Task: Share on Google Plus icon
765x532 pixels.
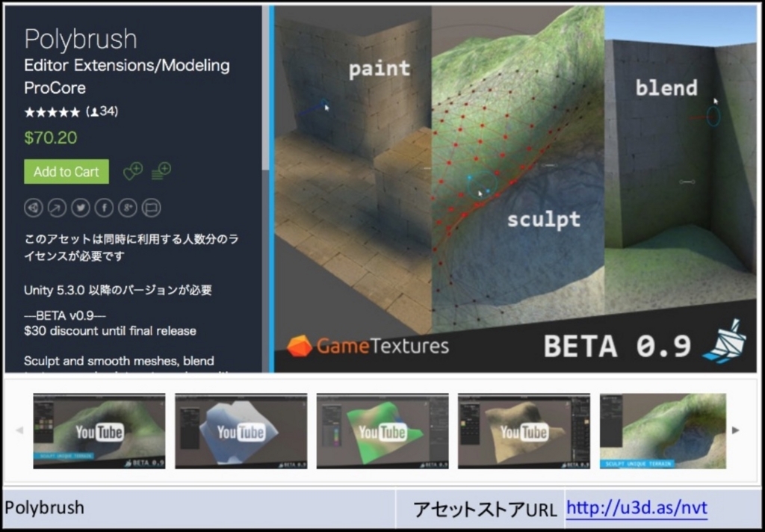Action: [127, 208]
